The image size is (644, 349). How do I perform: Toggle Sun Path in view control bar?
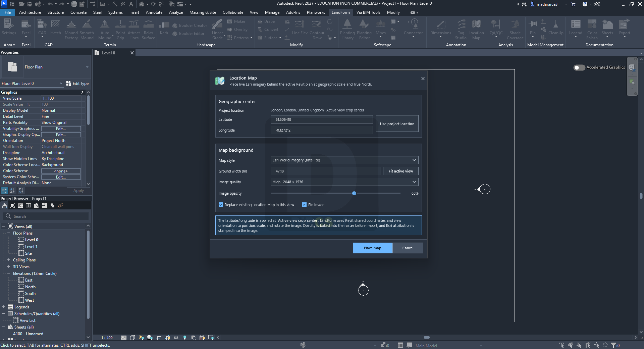point(141,338)
